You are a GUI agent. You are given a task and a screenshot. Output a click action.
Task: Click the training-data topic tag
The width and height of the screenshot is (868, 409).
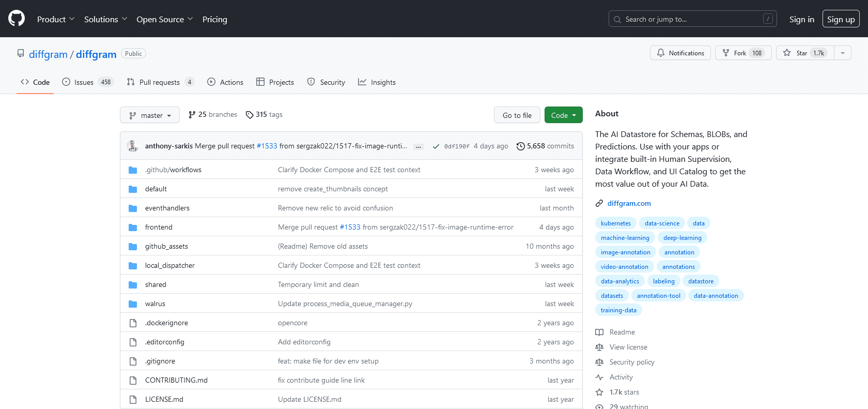coord(618,310)
